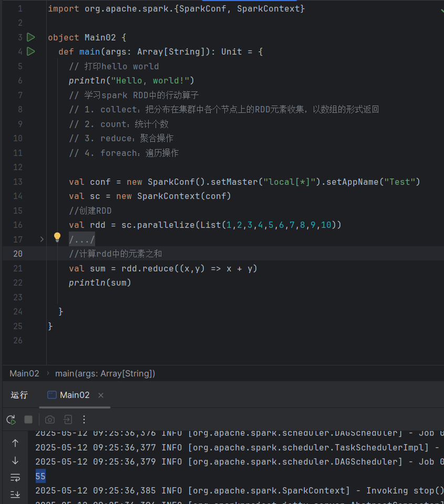Click main(args: Array[String]) breadcrumb

tap(105, 373)
